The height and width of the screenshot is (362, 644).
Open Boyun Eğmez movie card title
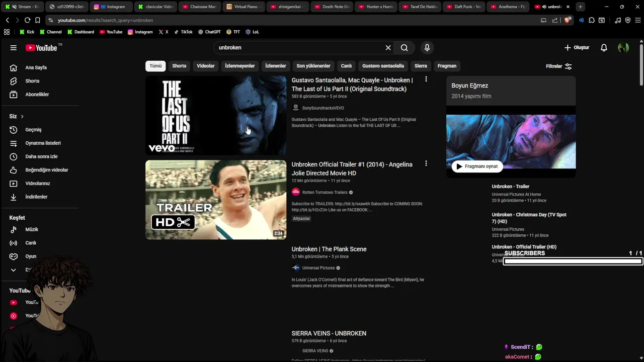tap(469, 85)
